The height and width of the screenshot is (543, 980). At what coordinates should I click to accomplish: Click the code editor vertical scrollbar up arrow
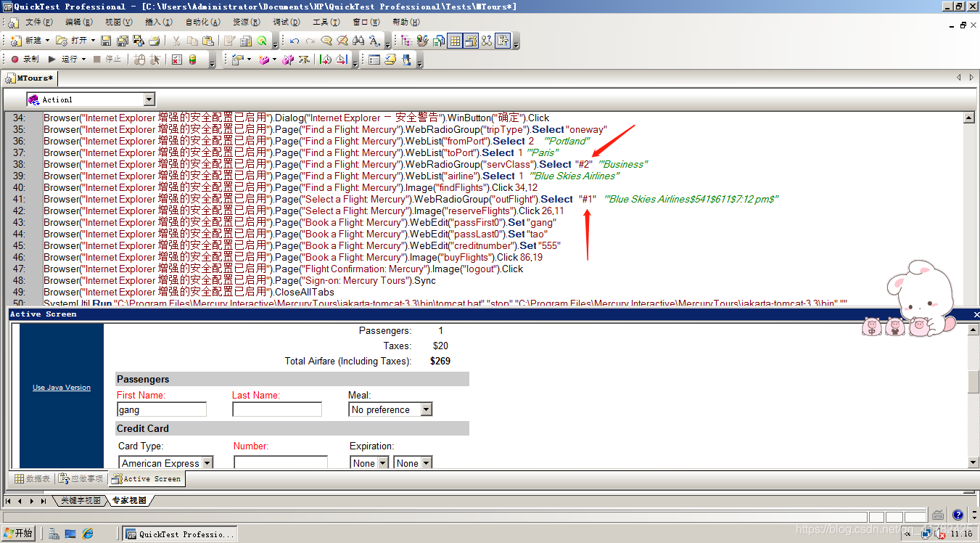point(968,118)
